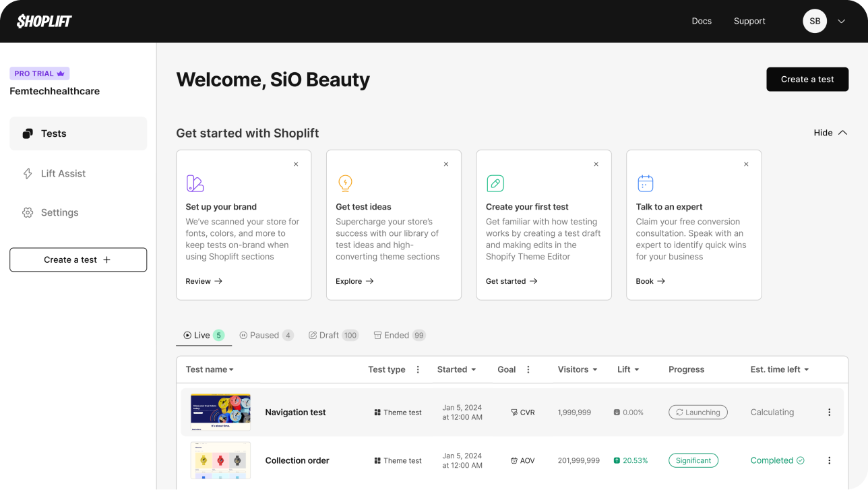Switch to the Draft tab
The image size is (868, 490).
pos(334,335)
